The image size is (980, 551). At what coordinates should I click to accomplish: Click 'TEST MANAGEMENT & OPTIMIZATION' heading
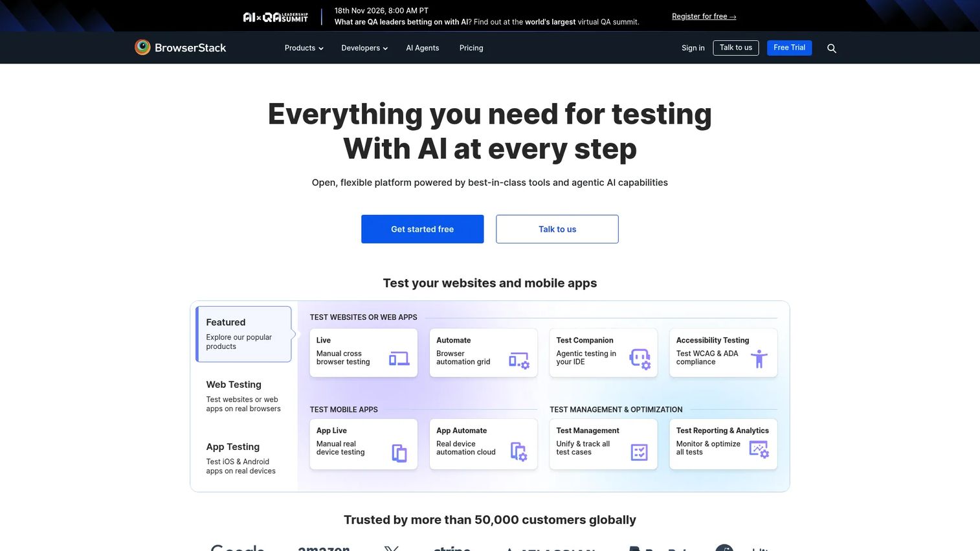coord(616,410)
